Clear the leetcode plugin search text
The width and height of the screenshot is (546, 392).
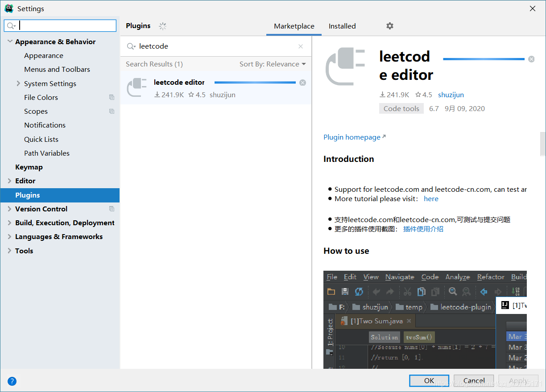(x=301, y=46)
